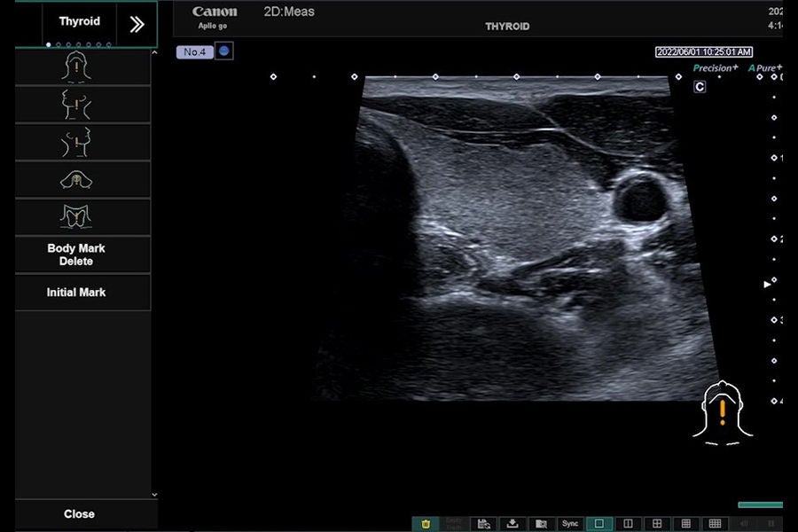Click the THYROID preset title
This screenshot has width=798, height=532.
[x=507, y=27]
